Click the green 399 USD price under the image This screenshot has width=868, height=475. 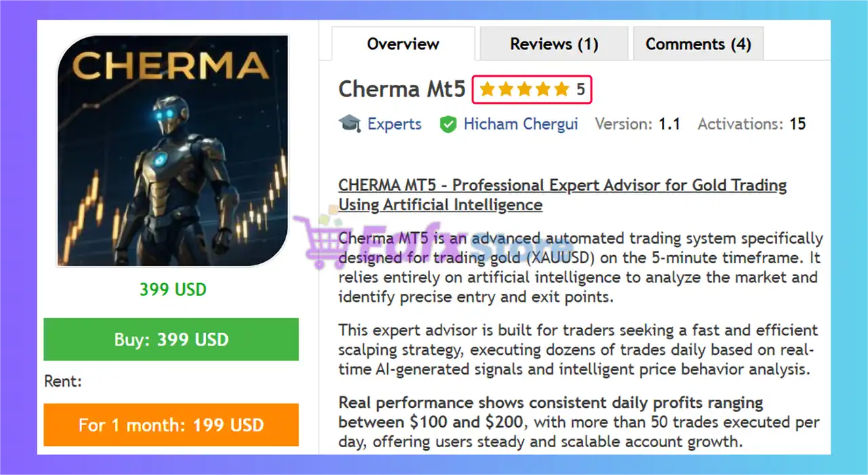(x=173, y=290)
